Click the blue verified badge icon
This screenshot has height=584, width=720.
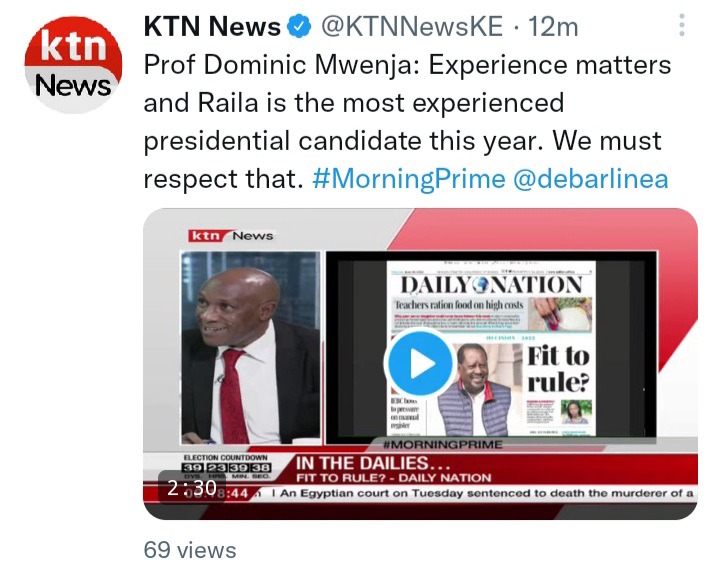[299, 26]
